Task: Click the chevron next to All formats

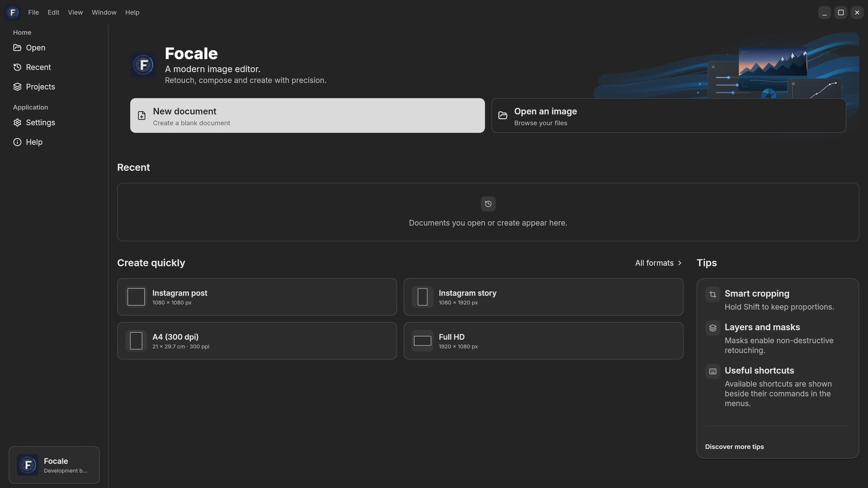Action: point(680,263)
